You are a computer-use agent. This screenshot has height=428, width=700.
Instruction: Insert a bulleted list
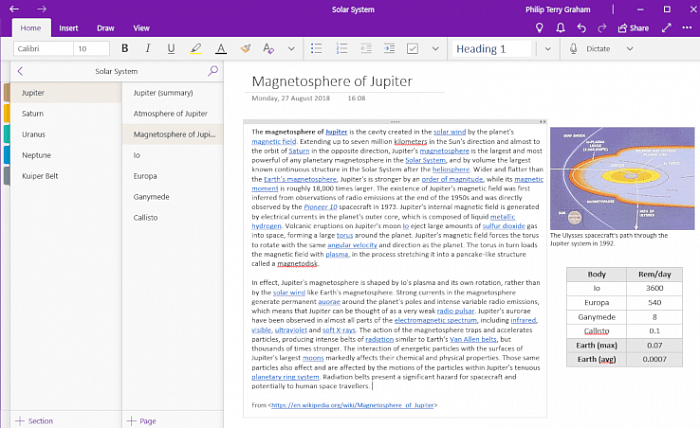point(318,48)
